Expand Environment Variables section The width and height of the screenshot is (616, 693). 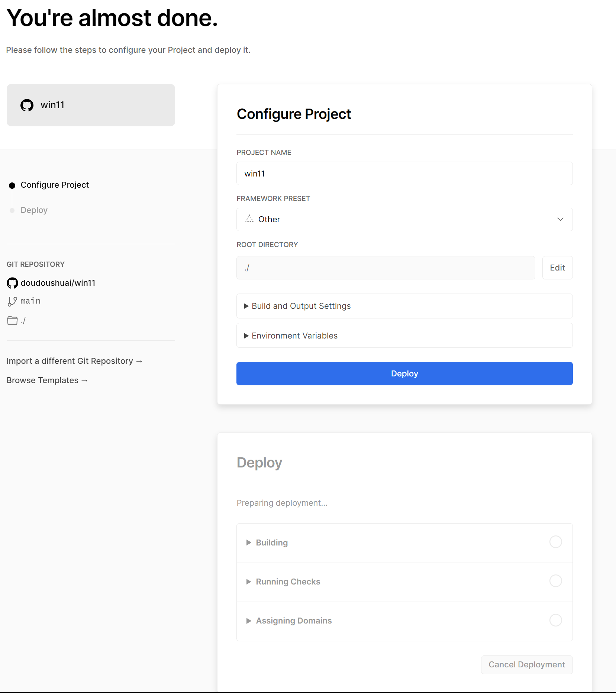[x=294, y=336]
